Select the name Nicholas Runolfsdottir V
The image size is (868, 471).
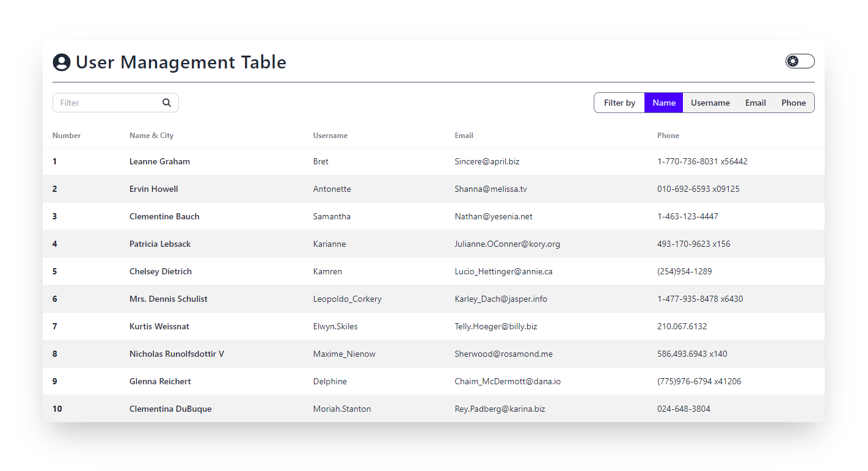[177, 354]
